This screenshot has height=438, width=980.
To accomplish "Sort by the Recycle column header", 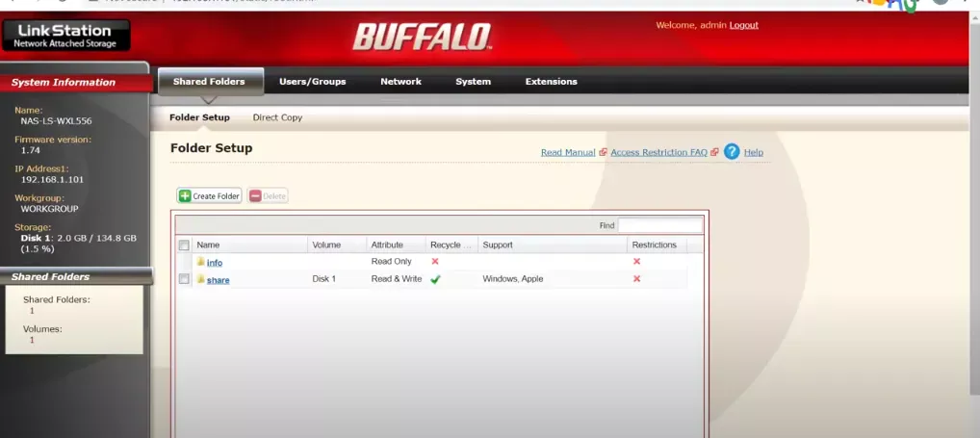I will click(451, 245).
